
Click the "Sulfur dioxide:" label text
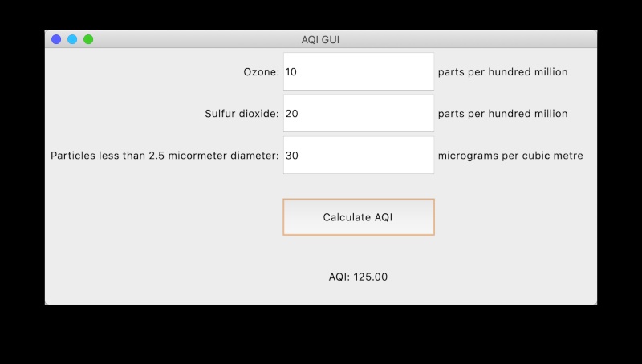pyautogui.click(x=242, y=114)
